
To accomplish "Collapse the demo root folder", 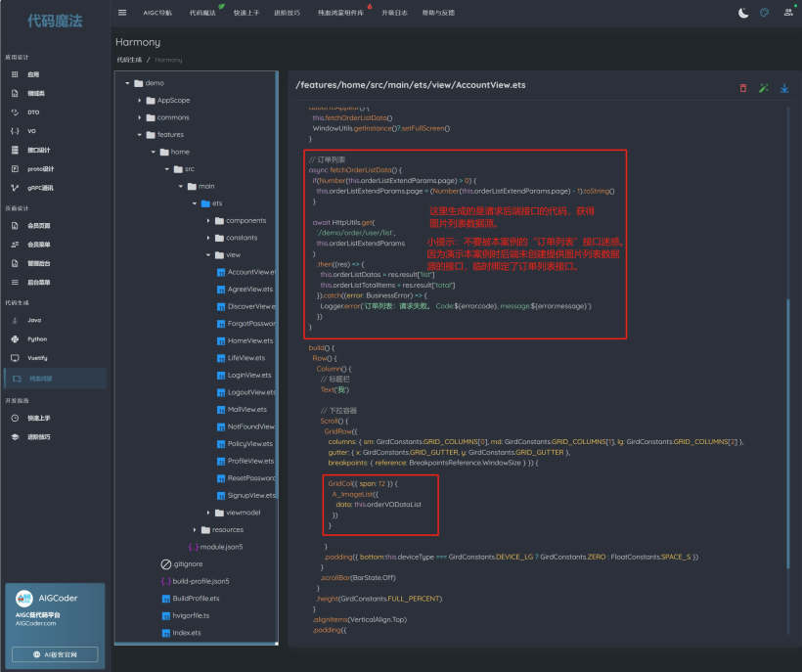I will point(127,83).
